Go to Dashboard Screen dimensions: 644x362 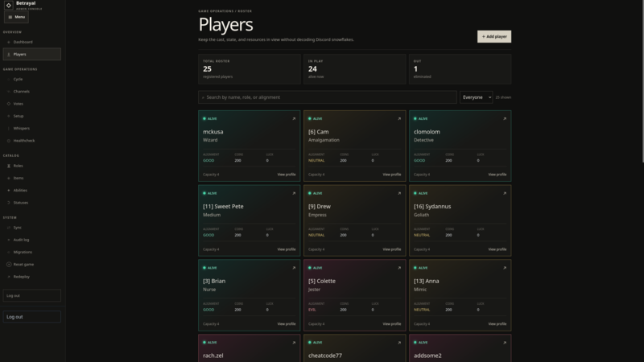coord(31,42)
